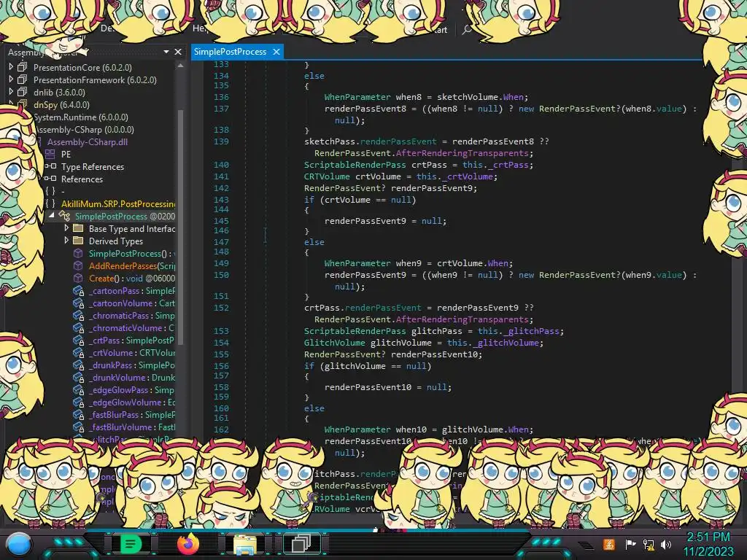The image size is (747, 560).
Task: Select PresentationCore (6.0.2.0) in the tree
Action: tap(82, 68)
